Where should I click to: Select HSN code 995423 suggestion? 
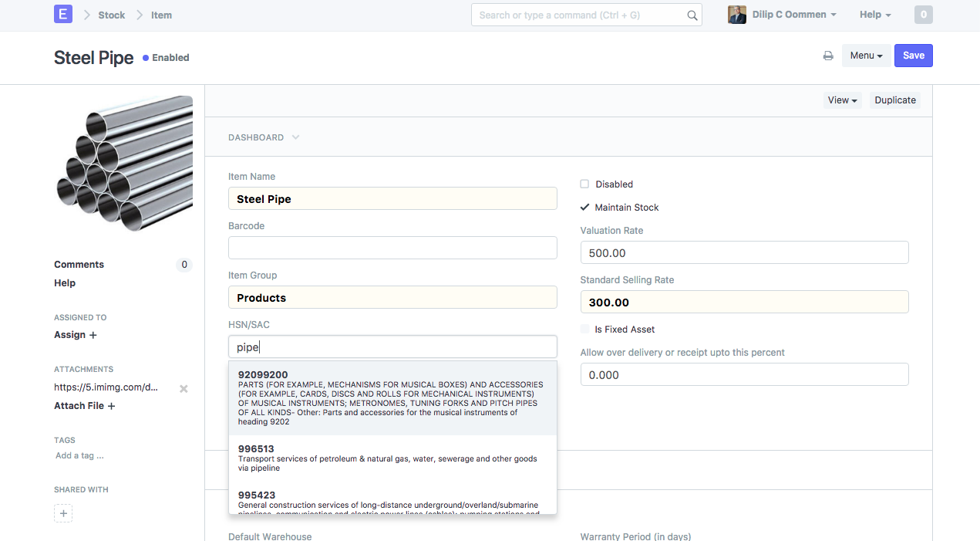point(392,499)
